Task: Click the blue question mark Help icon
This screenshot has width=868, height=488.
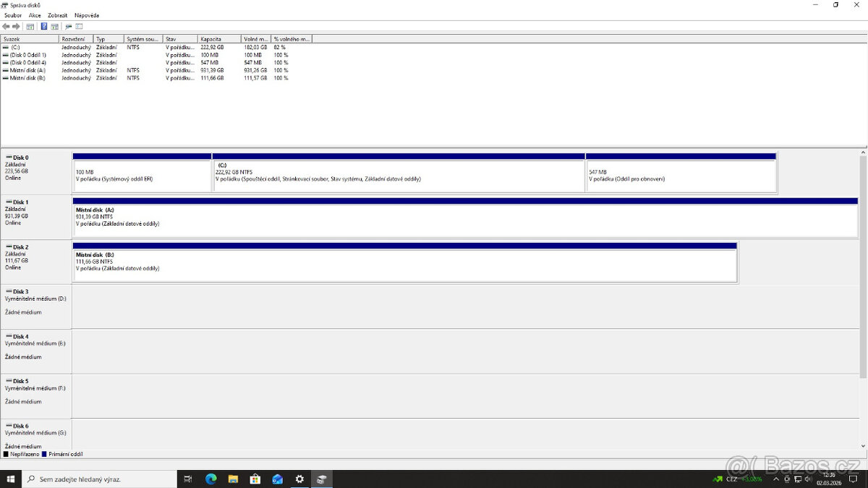Action: tap(44, 26)
